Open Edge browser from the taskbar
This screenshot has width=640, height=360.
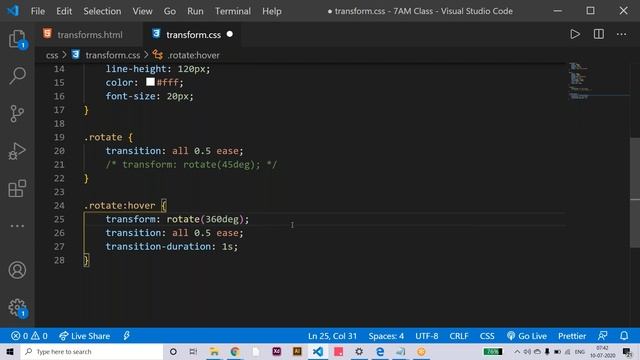(380, 351)
